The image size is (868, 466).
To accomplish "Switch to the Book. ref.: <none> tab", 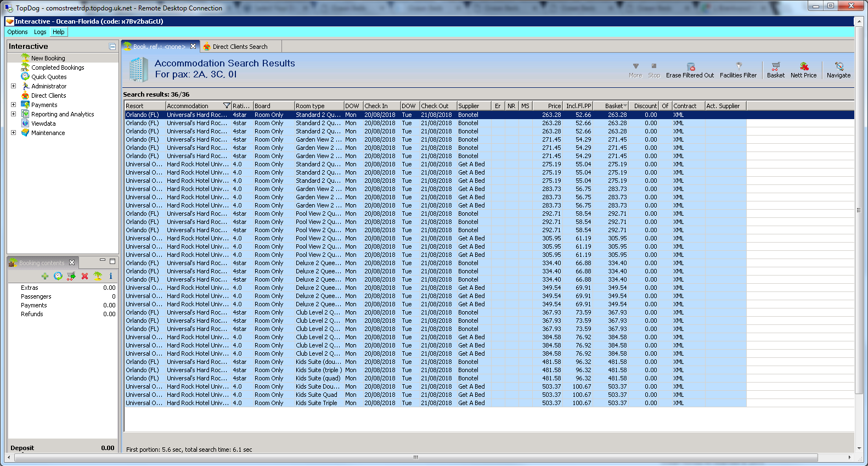I will click(x=159, y=47).
